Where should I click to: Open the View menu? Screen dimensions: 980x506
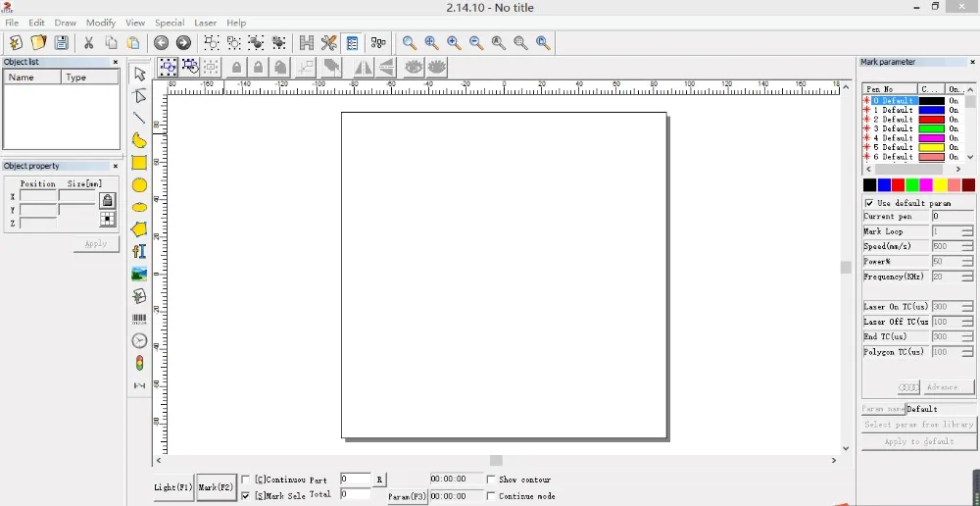(135, 23)
